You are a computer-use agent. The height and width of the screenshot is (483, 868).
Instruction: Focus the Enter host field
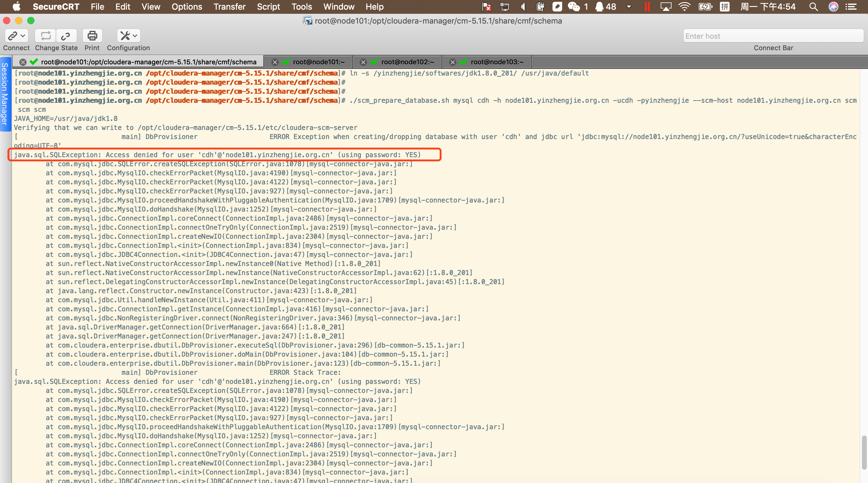(773, 36)
